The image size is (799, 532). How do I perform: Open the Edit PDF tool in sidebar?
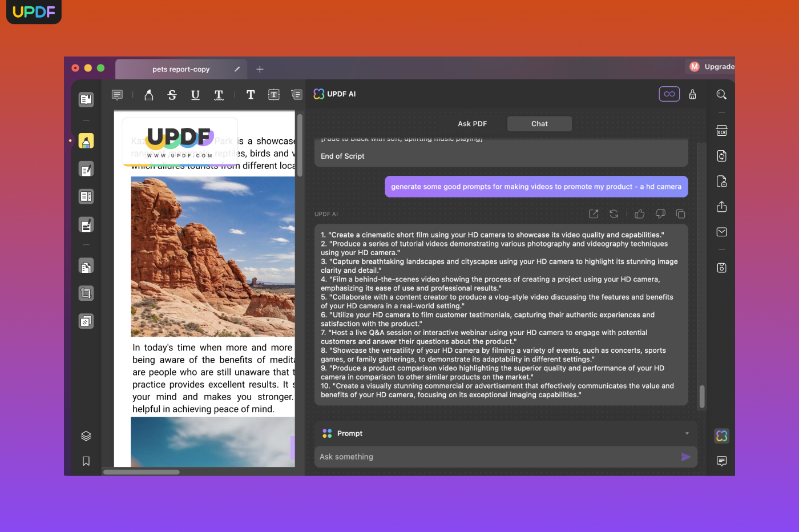86,169
